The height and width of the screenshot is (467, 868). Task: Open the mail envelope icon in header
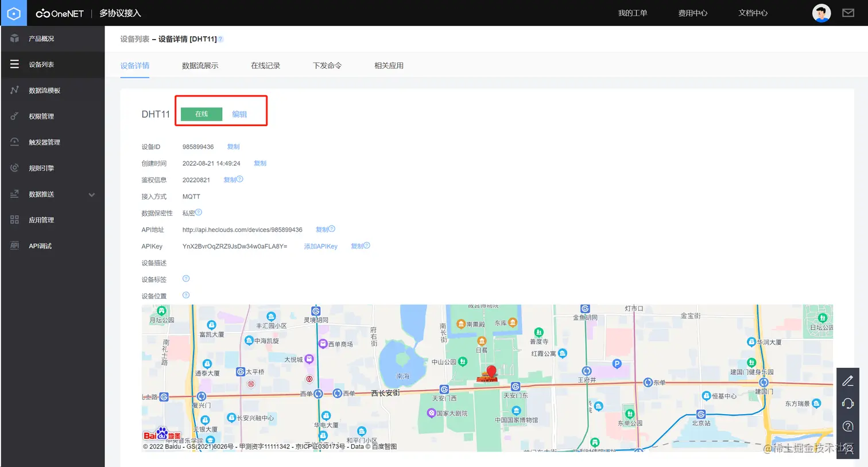pos(848,13)
